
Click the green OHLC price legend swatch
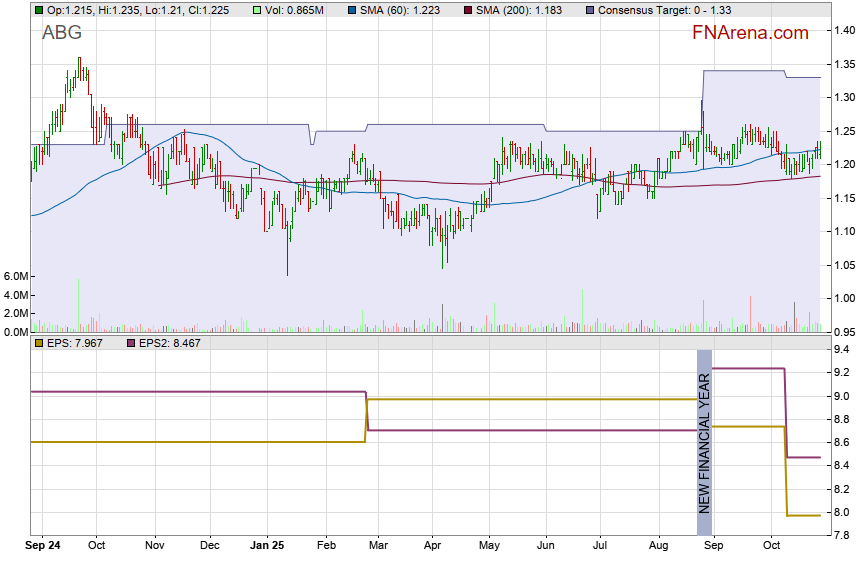[38, 10]
